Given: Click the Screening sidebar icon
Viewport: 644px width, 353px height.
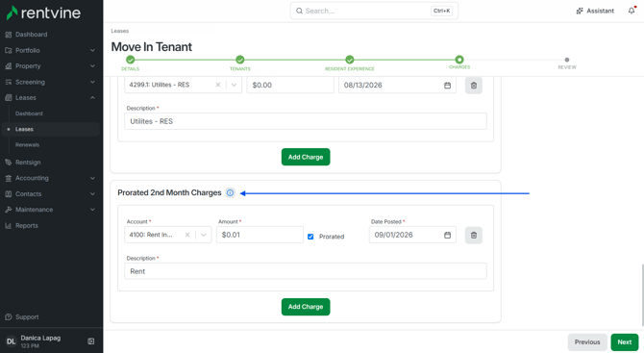Looking at the screenshot, I should pyautogui.click(x=9, y=82).
